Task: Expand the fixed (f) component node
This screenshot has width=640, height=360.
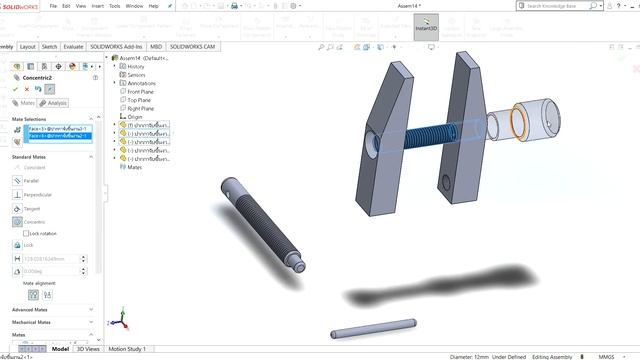Action: 114,125
